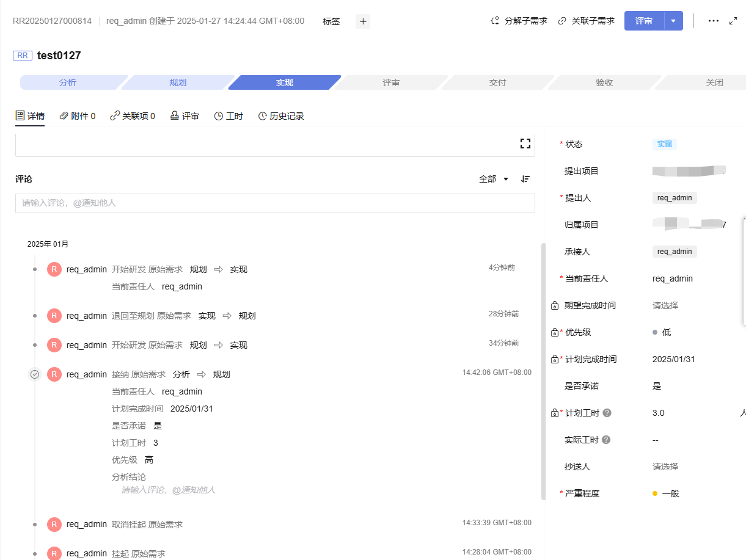Viewport: 746px width, 560px height.
Task: Toggle comment sort order icon
Action: (525, 179)
